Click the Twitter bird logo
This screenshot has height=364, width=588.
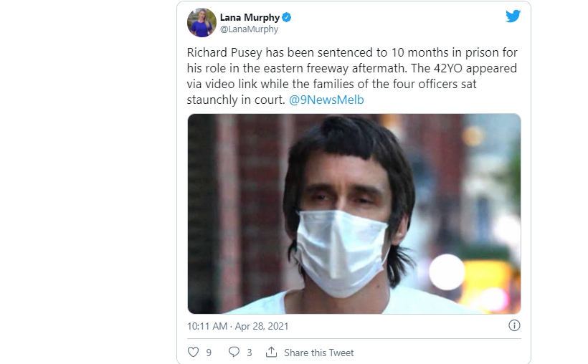coord(513,16)
